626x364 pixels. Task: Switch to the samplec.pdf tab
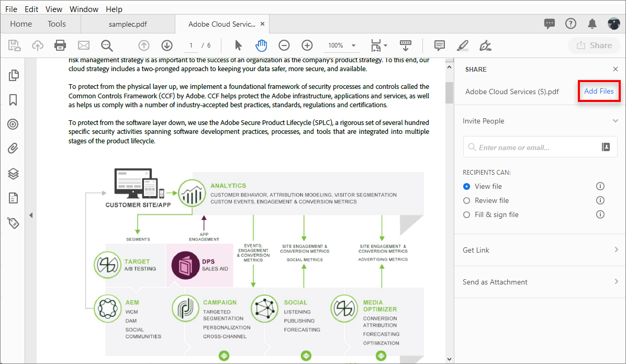[x=128, y=25]
